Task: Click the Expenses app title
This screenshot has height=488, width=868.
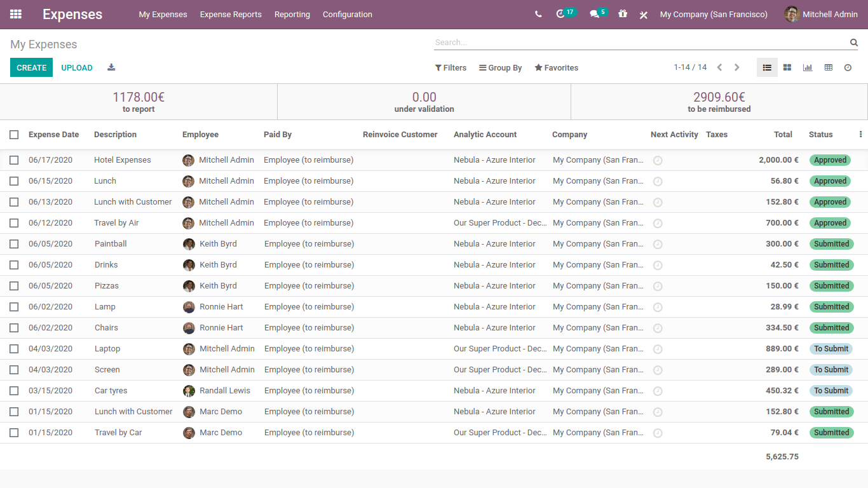Action: pos(72,14)
